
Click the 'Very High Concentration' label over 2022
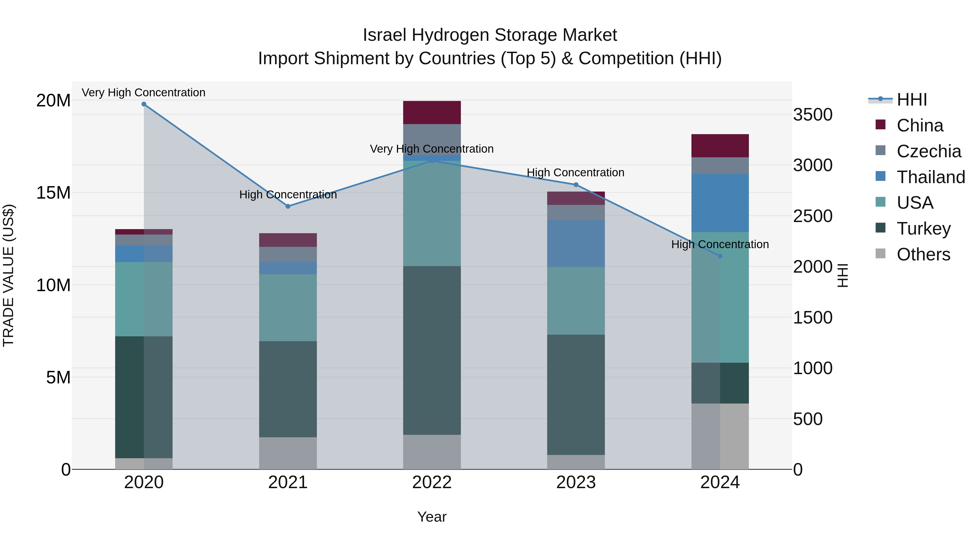[x=432, y=149]
